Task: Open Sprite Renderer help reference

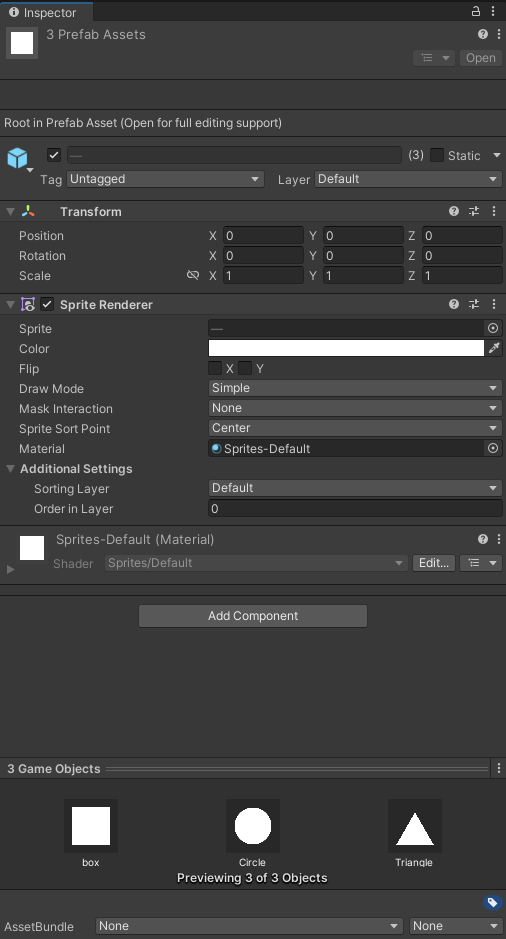Action: pos(454,304)
